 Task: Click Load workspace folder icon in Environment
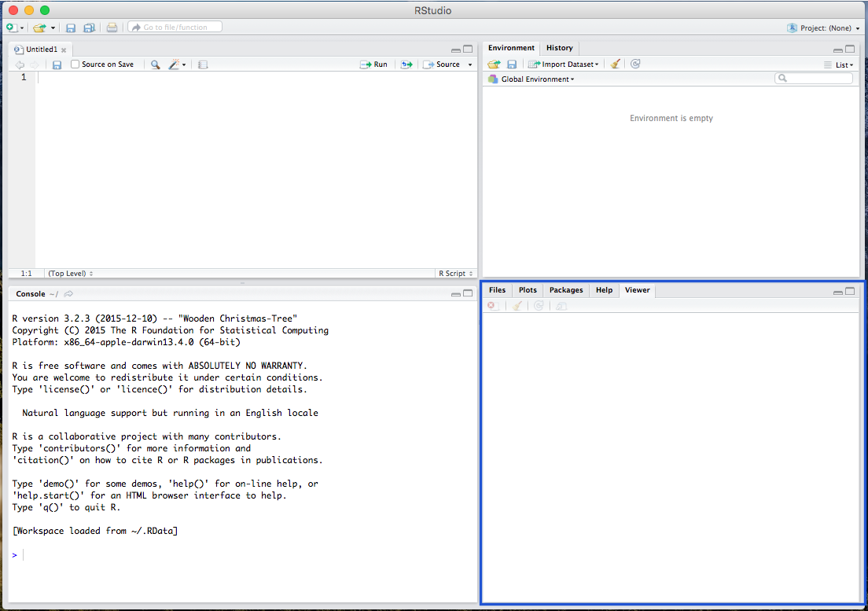[x=493, y=64]
